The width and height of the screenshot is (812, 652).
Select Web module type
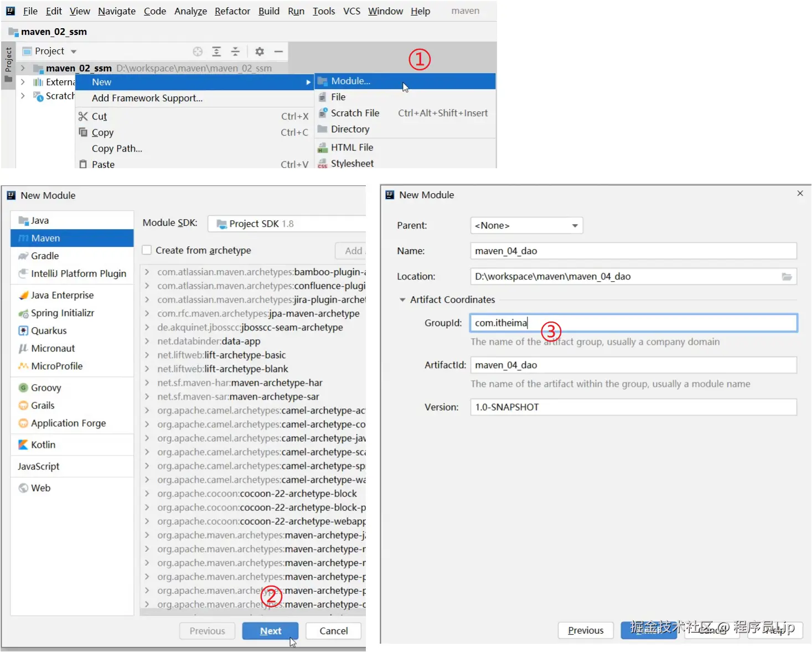(x=72, y=488)
